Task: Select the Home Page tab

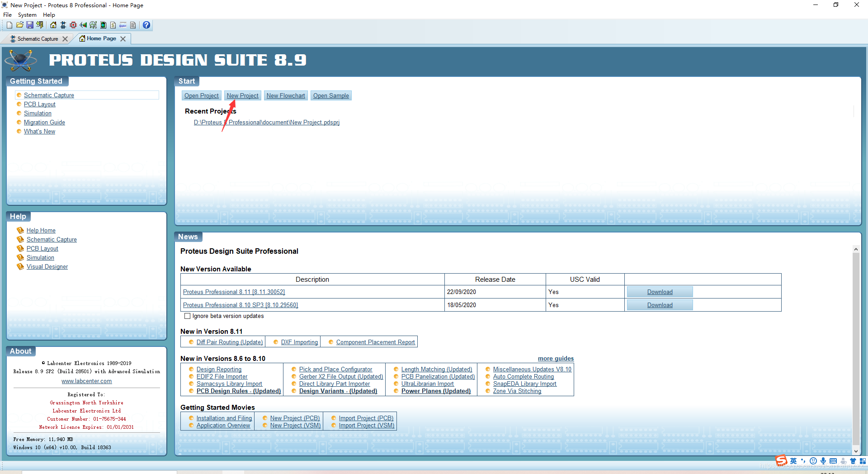Action: (101, 38)
